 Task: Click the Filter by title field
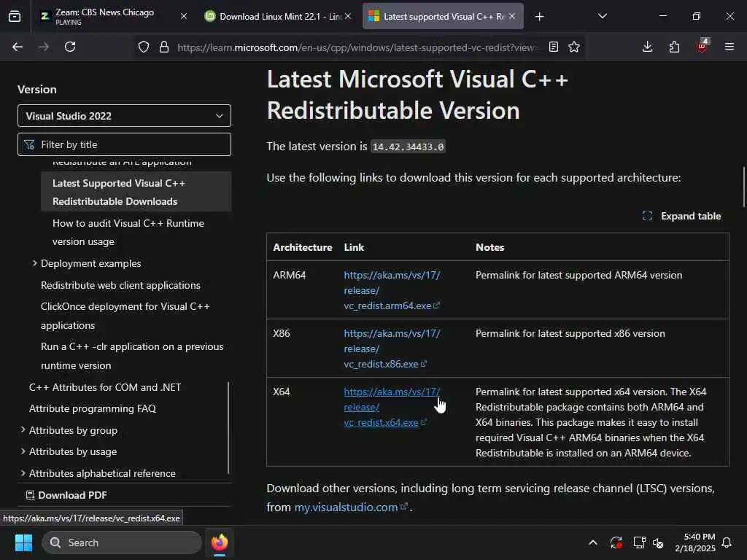(x=124, y=144)
